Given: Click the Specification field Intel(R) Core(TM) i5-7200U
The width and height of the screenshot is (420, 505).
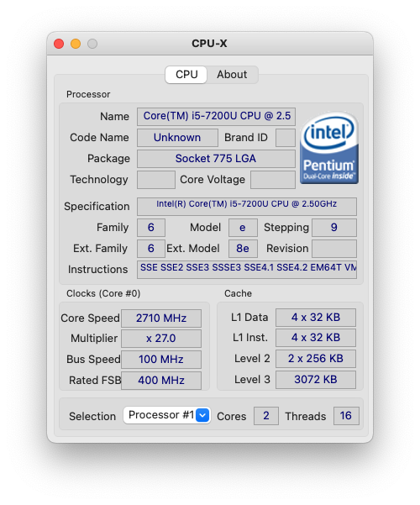Looking at the screenshot, I should coord(247,207).
